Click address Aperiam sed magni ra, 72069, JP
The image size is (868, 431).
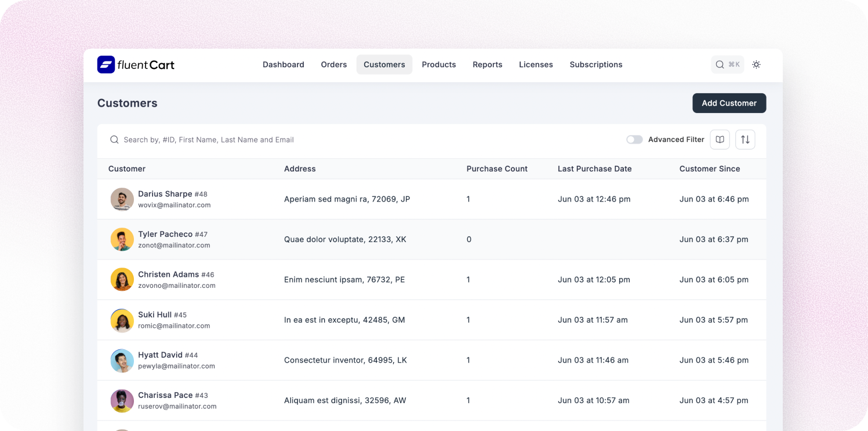[347, 199]
